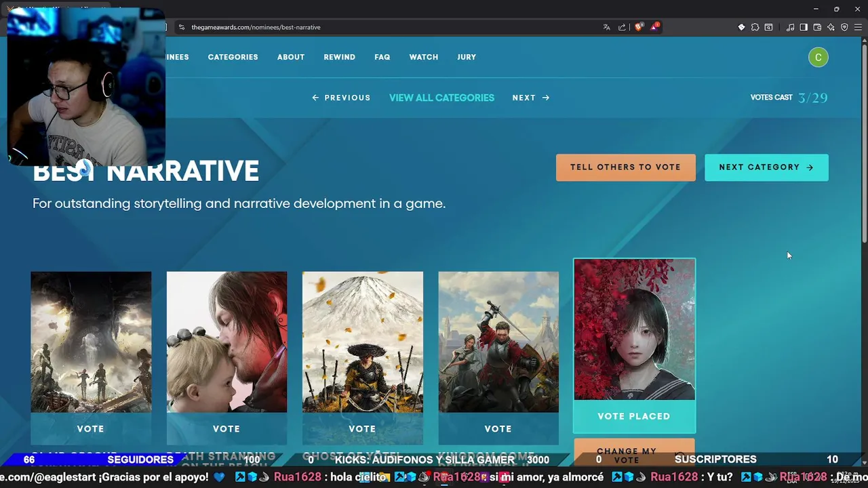Click the TELL OTHERS TO VOTE button
Viewport: 868px width, 488px height.
pyautogui.click(x=626, y=167)
